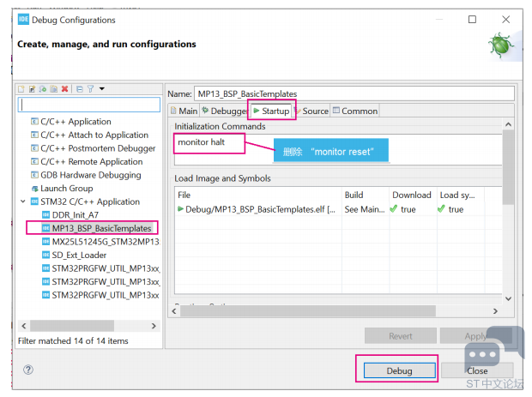The width and height of the screenshot is (532, 397).
Task: Select C/C++ Attach to Application
Action: click(x=94, y=135)
